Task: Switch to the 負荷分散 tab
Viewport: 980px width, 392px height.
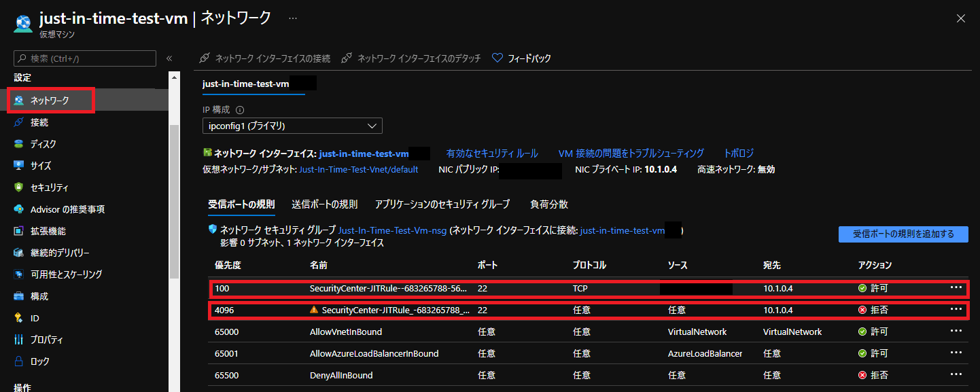Action: pyautogui.click(x=549, y=204)
